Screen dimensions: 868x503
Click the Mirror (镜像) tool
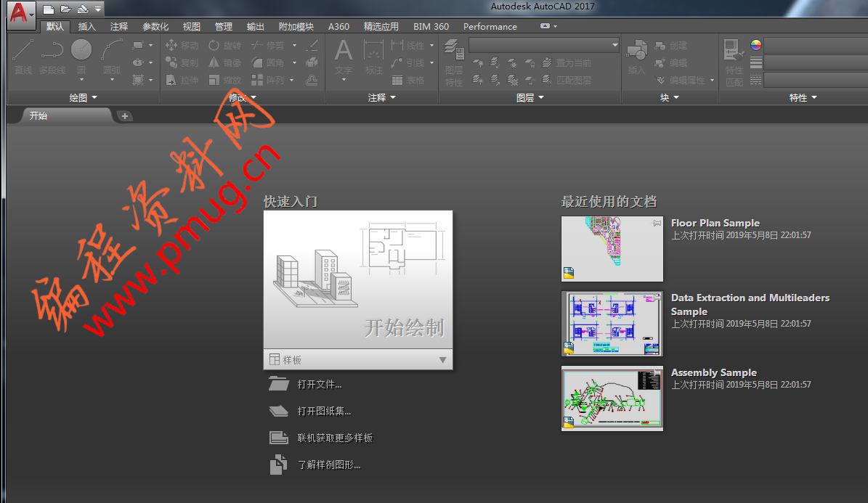tap(224, 62)
